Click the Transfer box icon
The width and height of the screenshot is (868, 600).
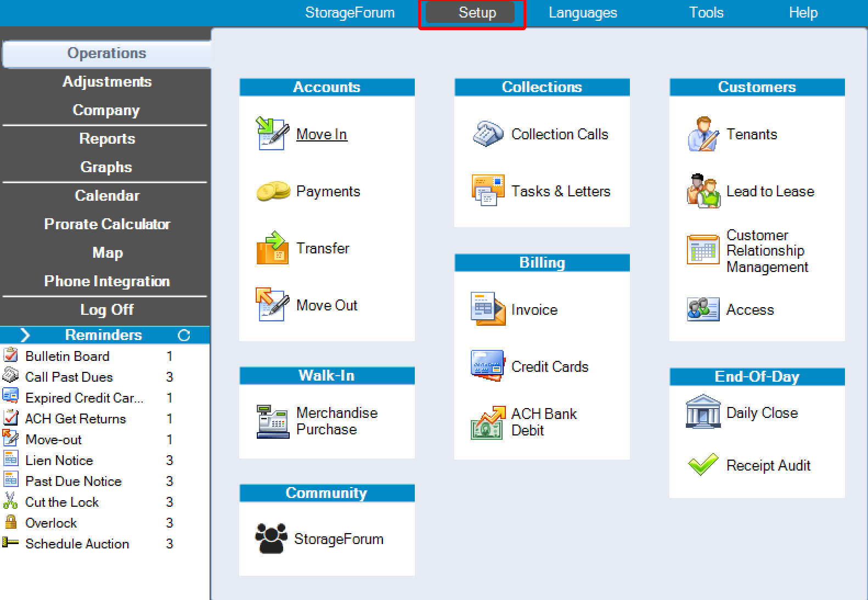tap(273, 248)
